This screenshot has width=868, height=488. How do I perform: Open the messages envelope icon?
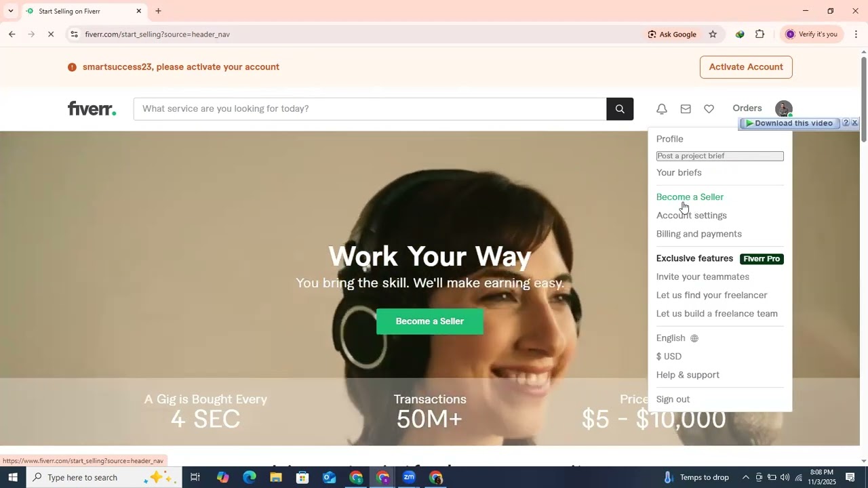[686, 108]
